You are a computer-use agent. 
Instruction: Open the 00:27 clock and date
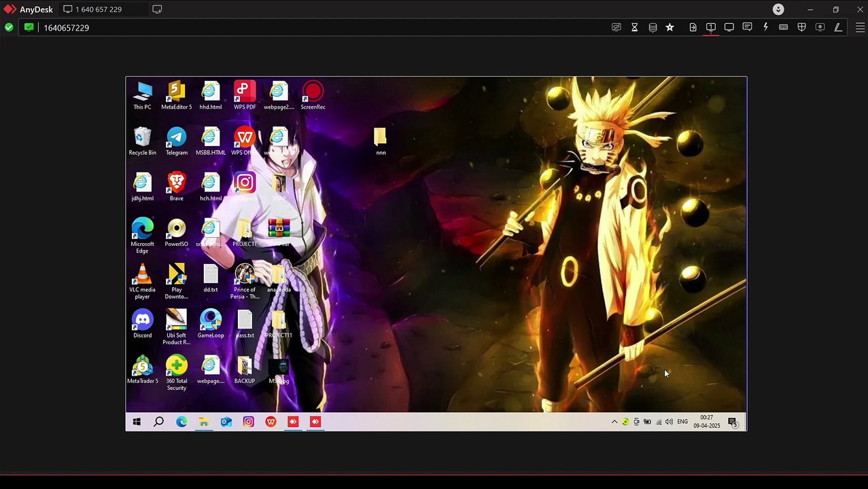(x=707, y=422)
